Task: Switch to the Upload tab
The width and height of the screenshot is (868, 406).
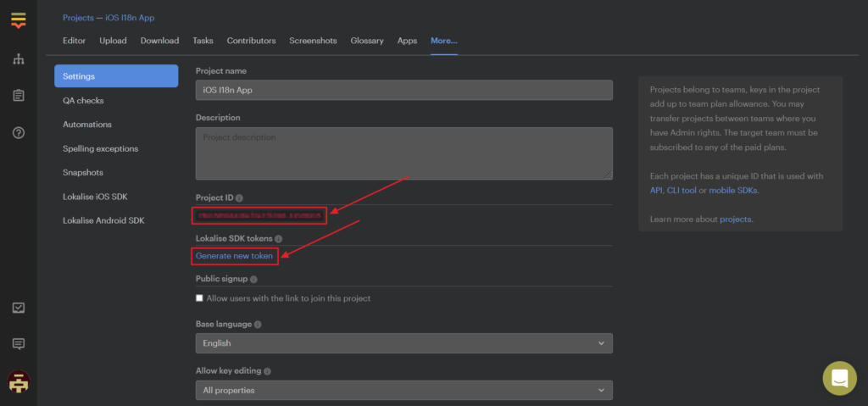Action: tap(113, 41)
